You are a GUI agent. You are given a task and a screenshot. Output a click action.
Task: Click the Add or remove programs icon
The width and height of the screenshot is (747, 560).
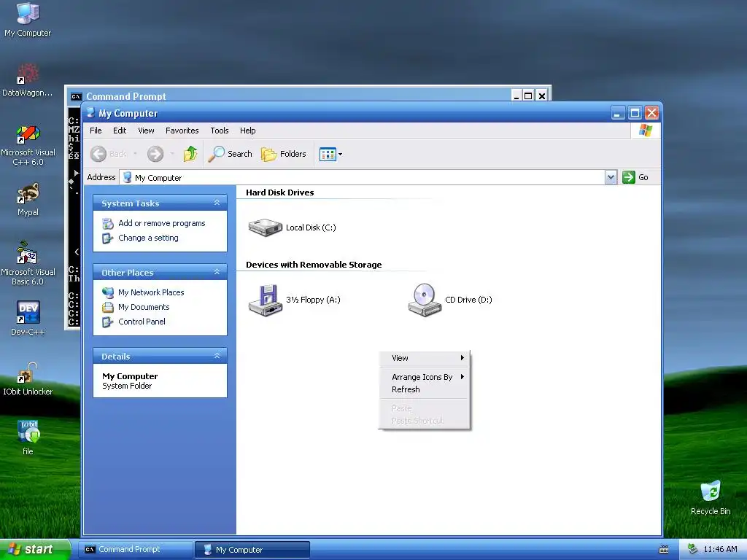point(108,223)
